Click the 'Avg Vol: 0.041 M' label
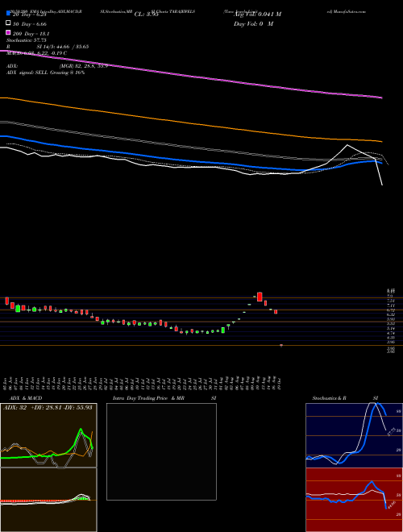The height and width of the screenshot is (532, 403). [257, 15]
